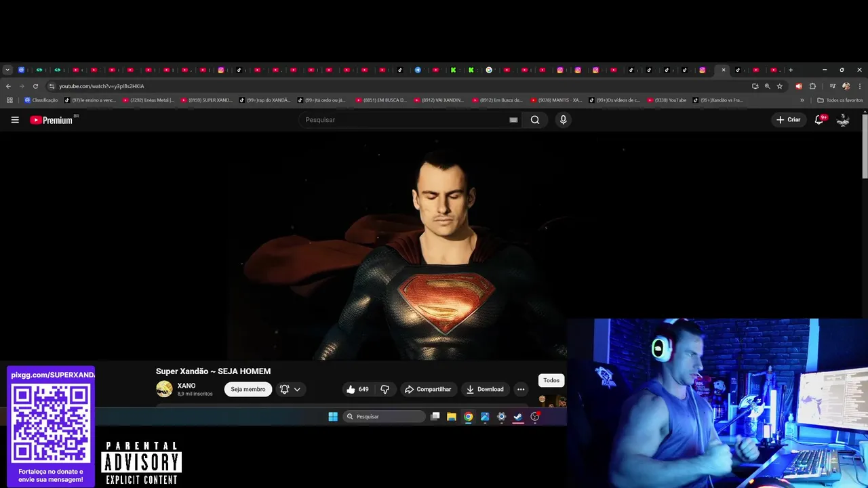868x488 pixels.
Task: Click the Criar create button
Action: point(788,120)
